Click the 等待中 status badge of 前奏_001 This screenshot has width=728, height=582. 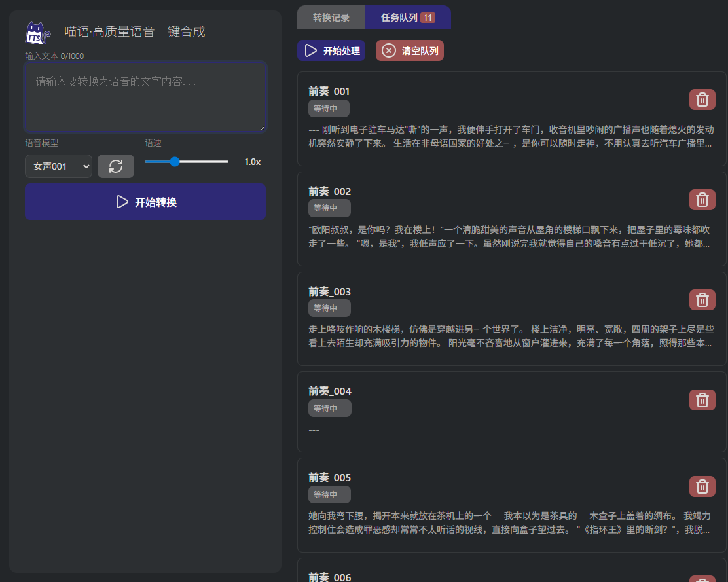(x=329, y=108)
